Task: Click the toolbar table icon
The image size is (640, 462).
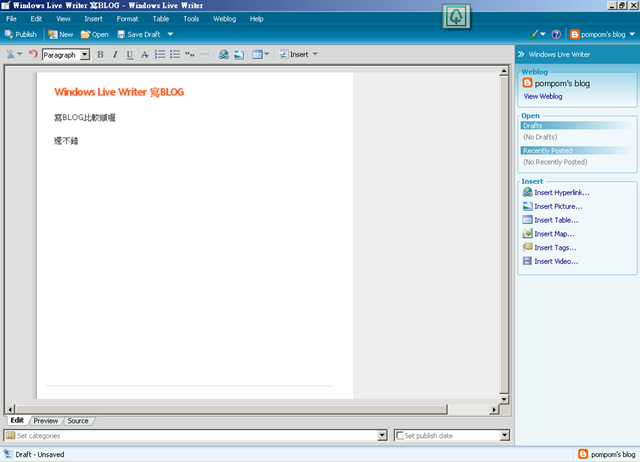Action: coord(257,54)
